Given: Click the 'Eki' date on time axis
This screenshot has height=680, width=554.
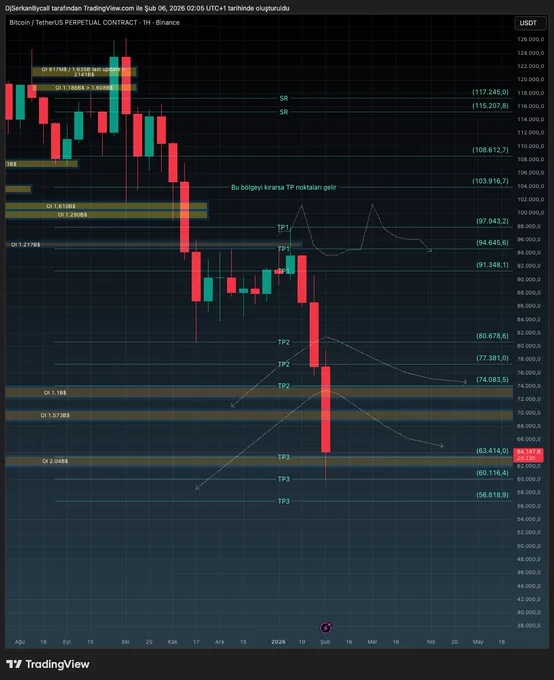Looking at the screenshot, I should click(126, 642).
